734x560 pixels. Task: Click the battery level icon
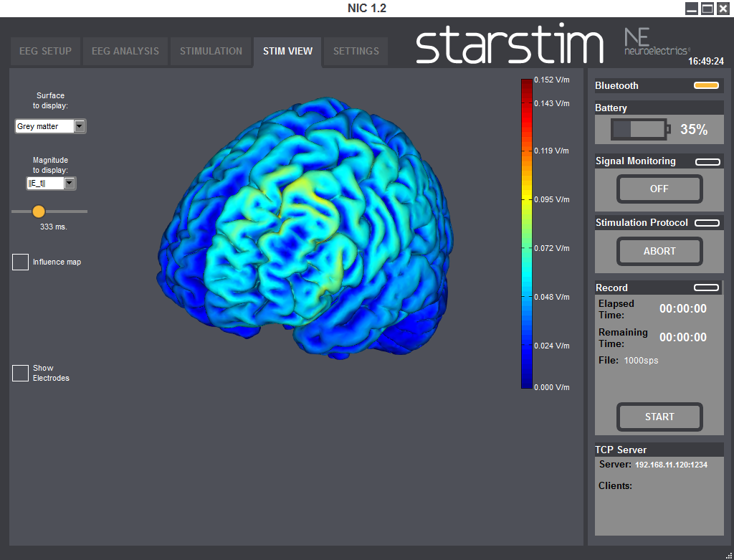tap(640, 129)
